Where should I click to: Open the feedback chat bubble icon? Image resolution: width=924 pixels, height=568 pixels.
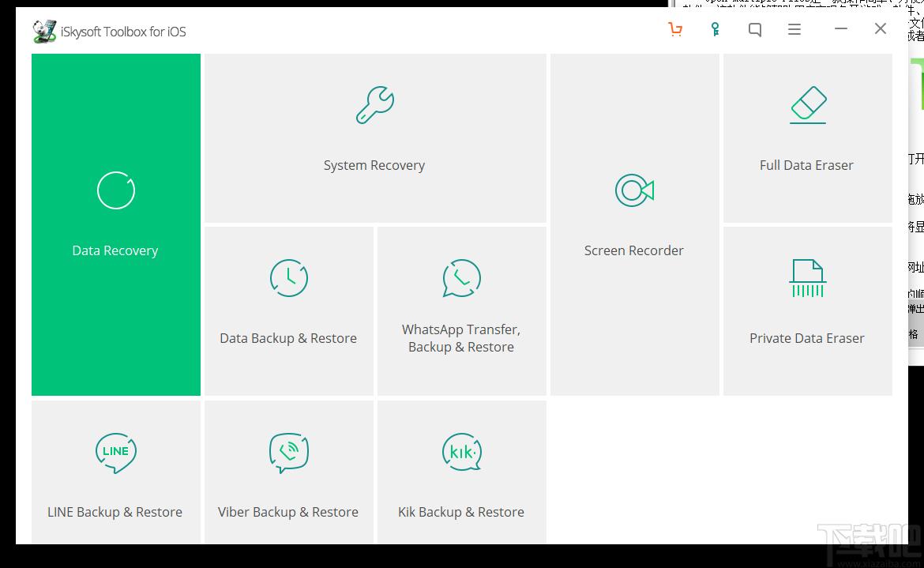point(755,29)
